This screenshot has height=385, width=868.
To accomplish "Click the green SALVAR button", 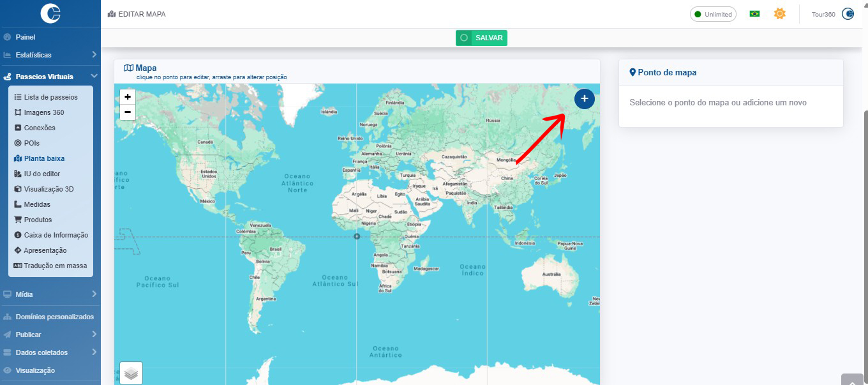I will pos(481,38).
